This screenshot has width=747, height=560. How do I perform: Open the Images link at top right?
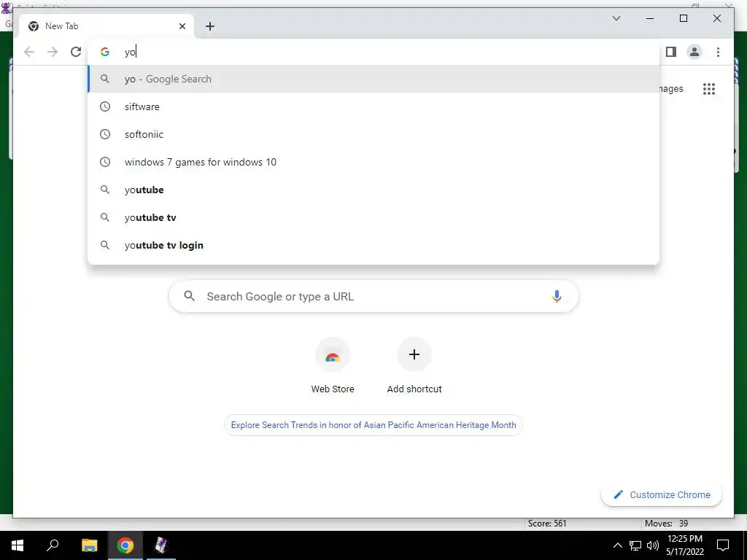click(x=672, y=88)
